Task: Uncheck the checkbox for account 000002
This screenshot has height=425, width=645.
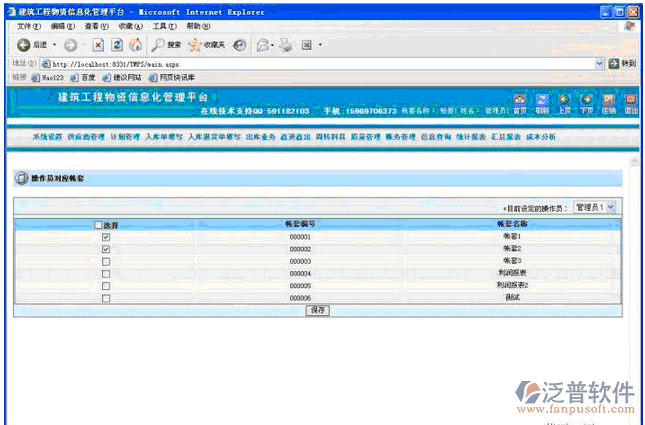Action: [x=106, y=249]
